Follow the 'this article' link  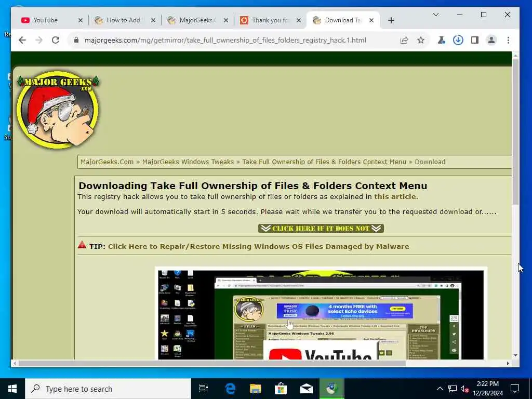[x=395, y=197]
